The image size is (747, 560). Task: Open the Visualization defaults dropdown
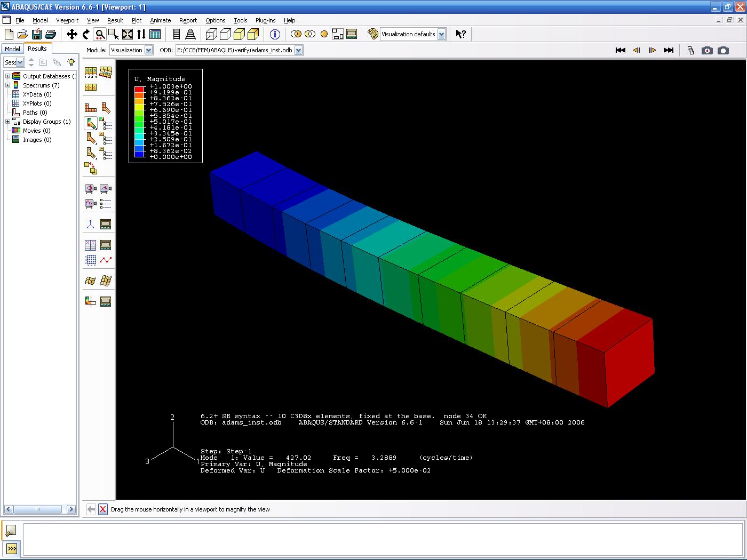[x=441, y=34]
